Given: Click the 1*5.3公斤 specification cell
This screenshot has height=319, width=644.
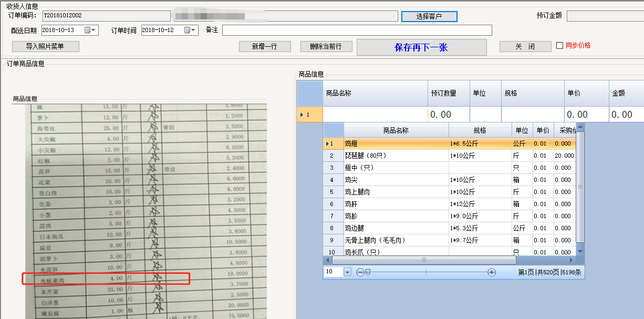Looking at the screenshot, I should click(480, 228).
